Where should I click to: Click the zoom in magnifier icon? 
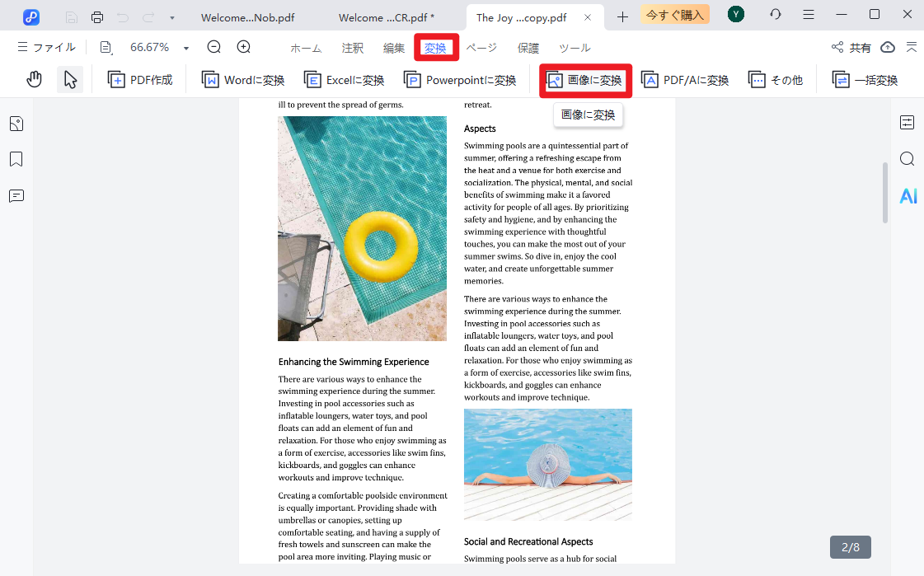point(244,48)
